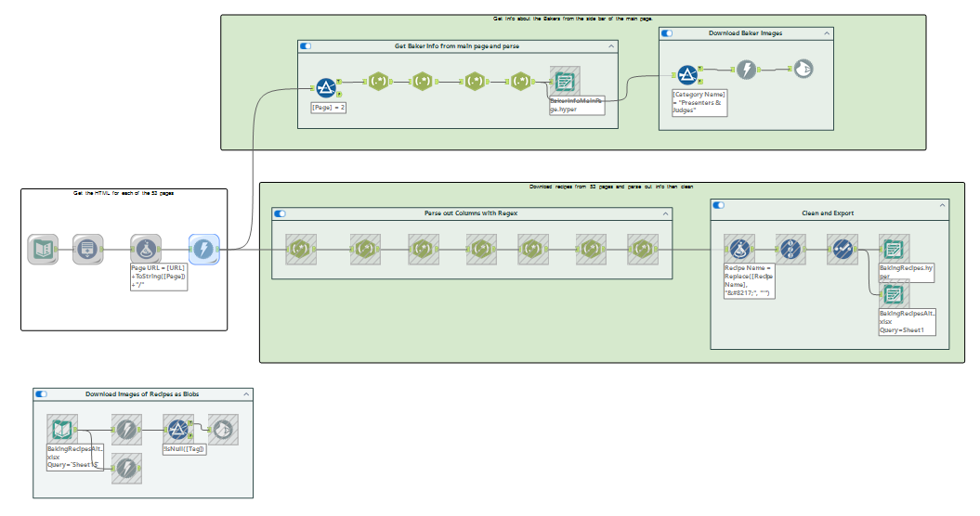
Task: Toggle the Clean and Export container
Action: (719, 205)
